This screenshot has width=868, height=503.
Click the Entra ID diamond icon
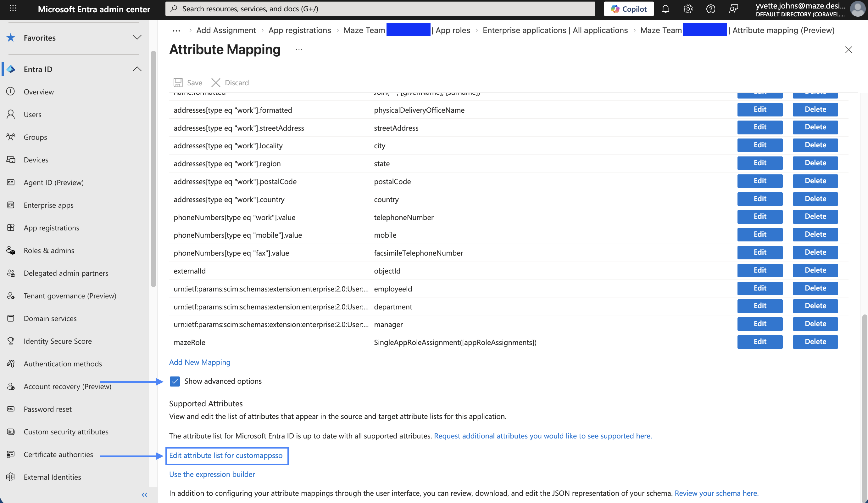(11, 69)
